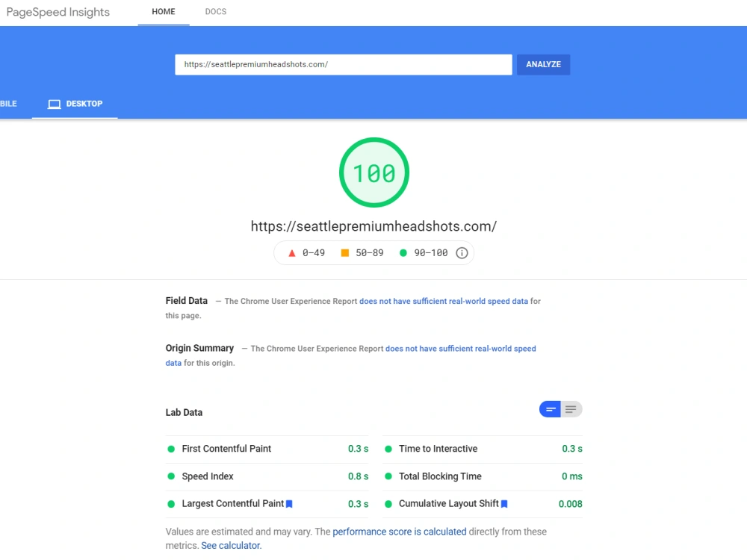Click the URL input field
Screen dimensions: 747x560
343,64
